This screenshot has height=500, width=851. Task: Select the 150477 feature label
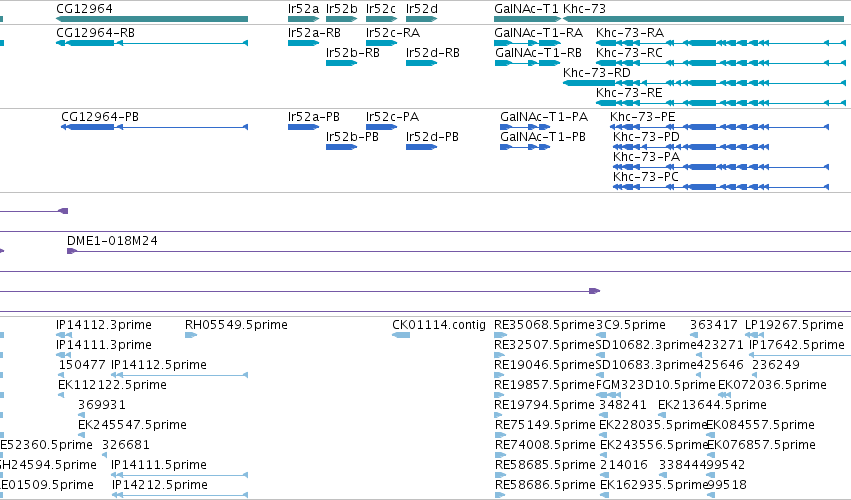click(x=82, y=365)
